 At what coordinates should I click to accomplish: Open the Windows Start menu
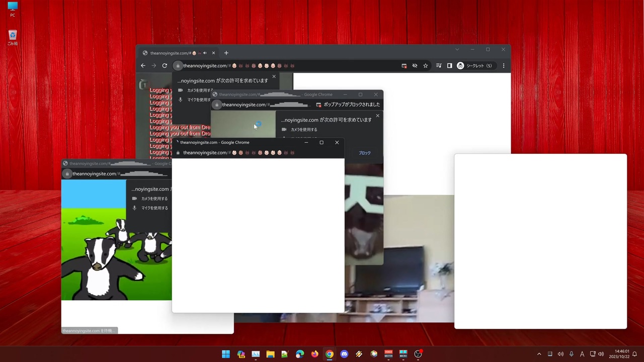(226, 354)
